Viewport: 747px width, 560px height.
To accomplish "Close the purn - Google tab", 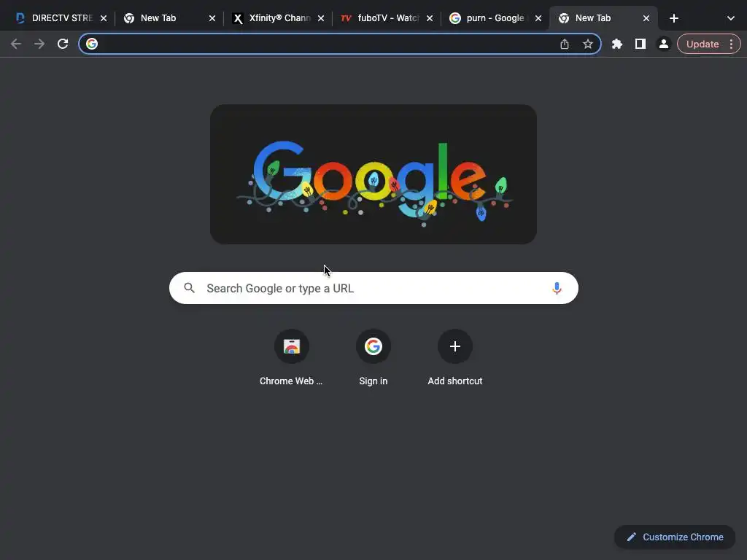I will pyautogui.click(x=538, y=18).
